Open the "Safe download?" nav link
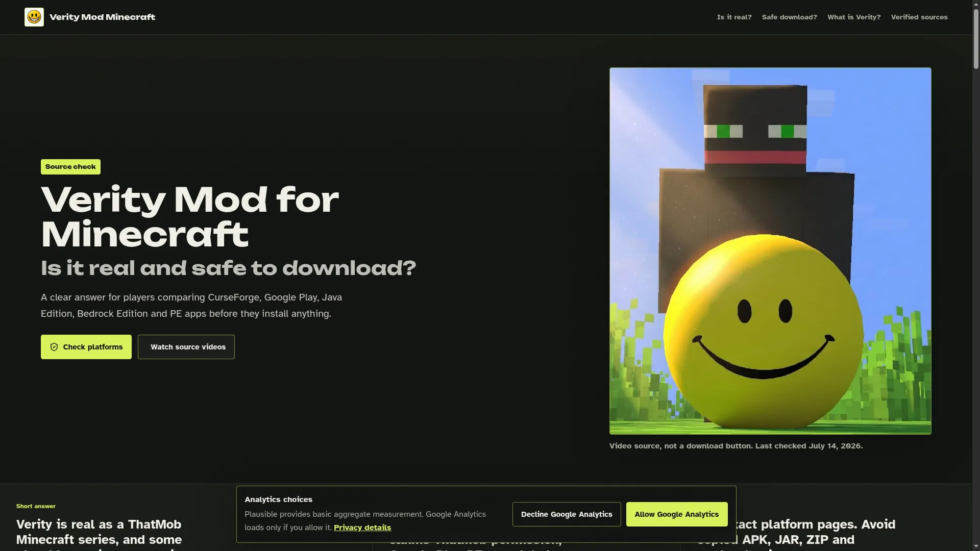Image resolution: width=980 pixels, height=551 pixels. (789, 17)
